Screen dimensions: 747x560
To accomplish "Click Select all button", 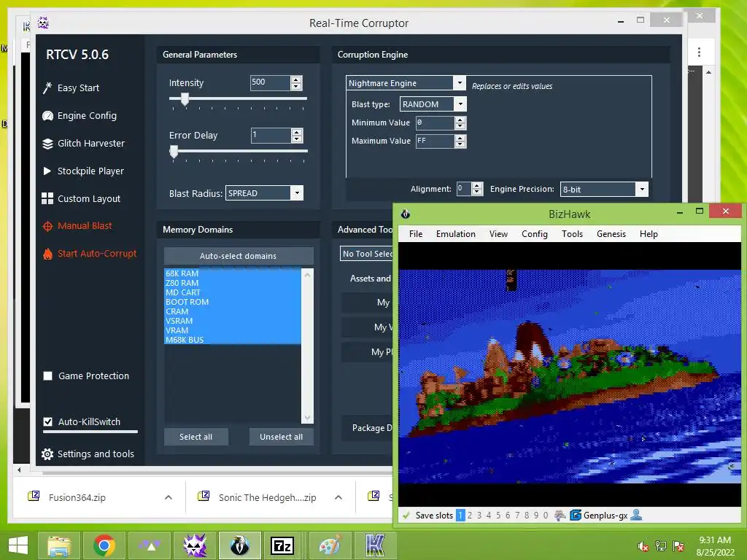I will pyautogui.click(x=196, y=437).
